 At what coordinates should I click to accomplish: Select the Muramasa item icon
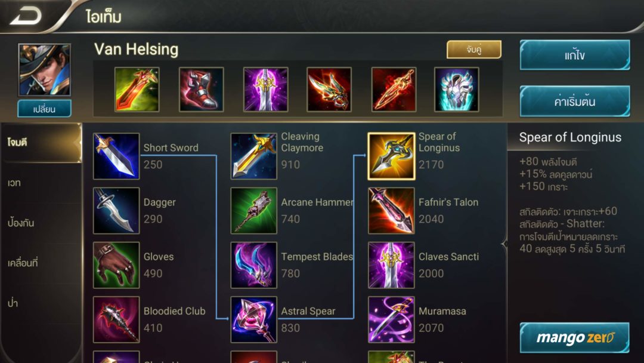pyautogui.click(x=391, y=319)
